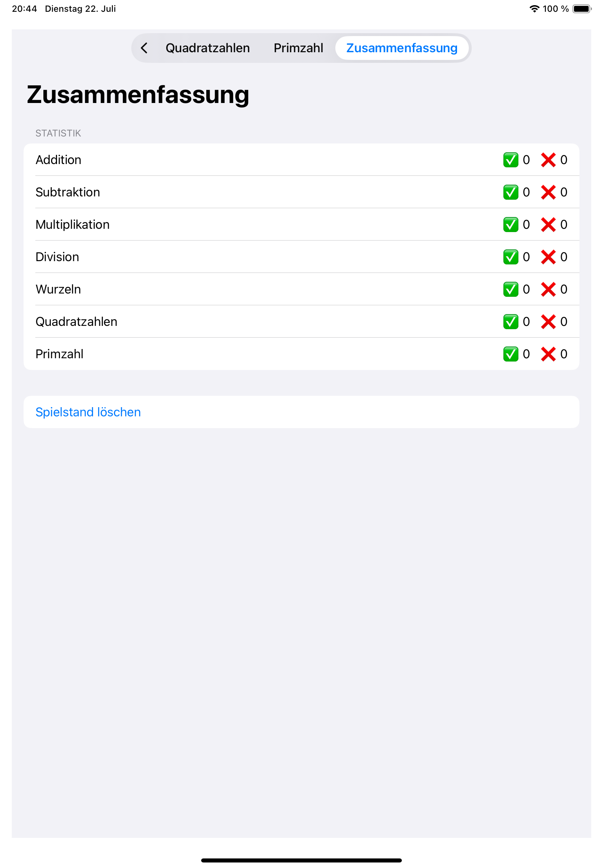
Task: Switch to the Primzahl tab
Action: click(x=298, y=48)
